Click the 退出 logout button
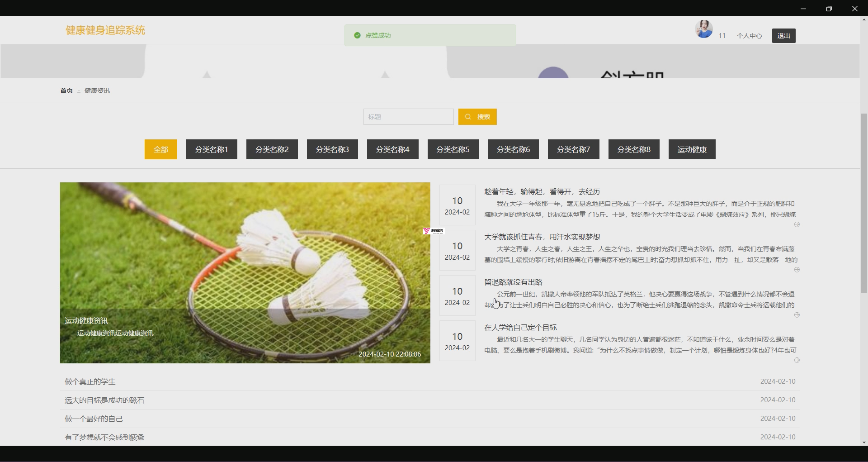The image size is (868, 462). (783, 36)
